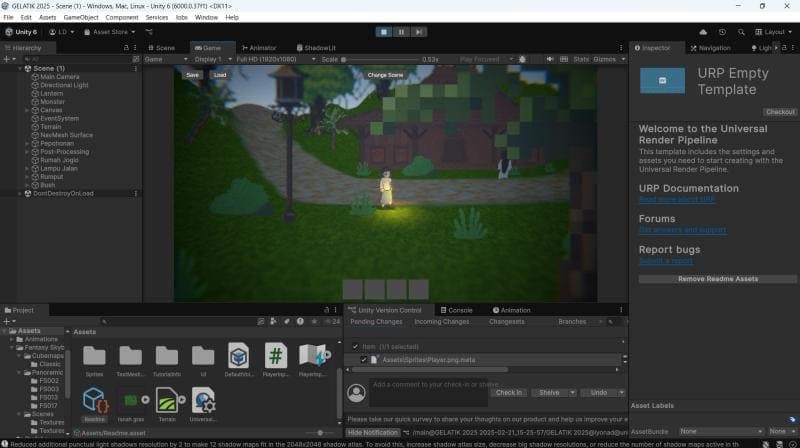Stop play mode with the play button
Viewport: 800px width, 448px height.
(x=384, y=32)
